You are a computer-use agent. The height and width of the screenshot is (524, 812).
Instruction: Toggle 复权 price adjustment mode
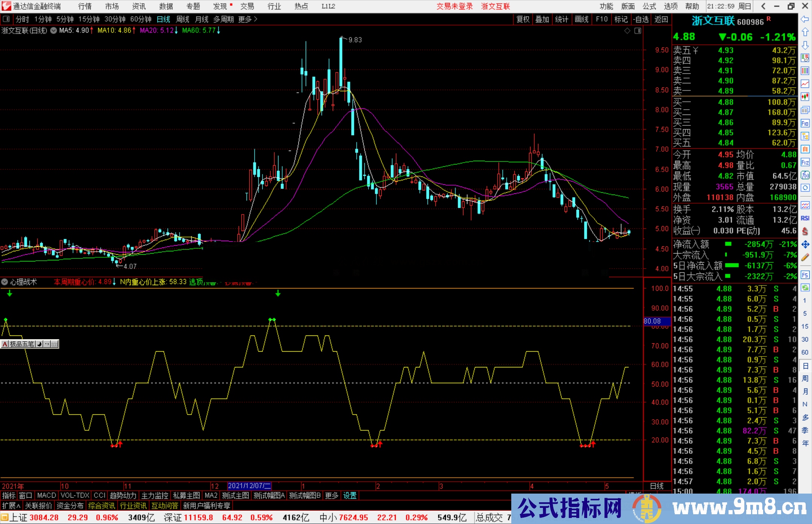coord(523,19)
